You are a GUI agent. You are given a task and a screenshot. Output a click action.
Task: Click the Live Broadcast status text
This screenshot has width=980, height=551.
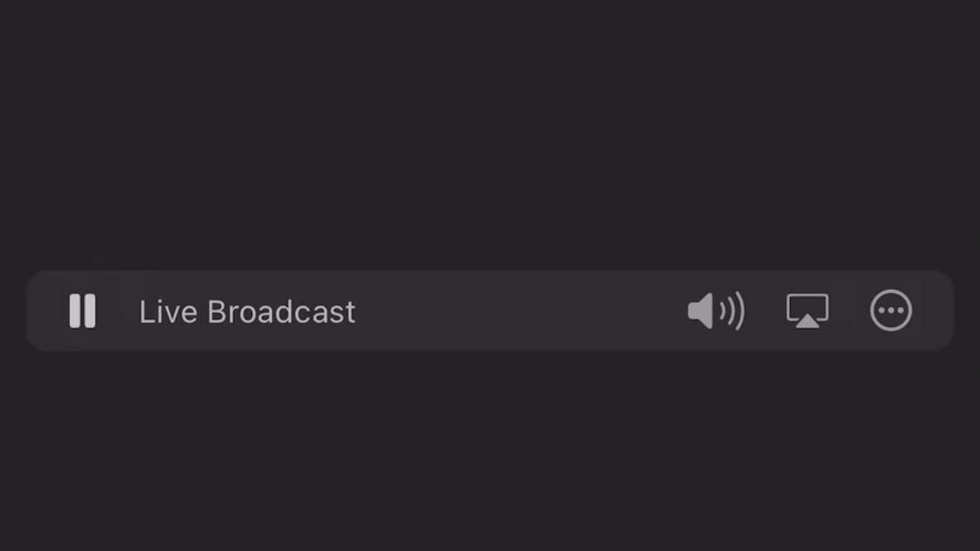247,311
